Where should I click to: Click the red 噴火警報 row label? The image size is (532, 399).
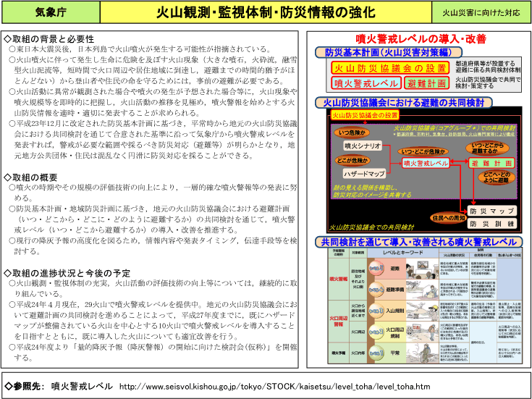coord(338,279)
